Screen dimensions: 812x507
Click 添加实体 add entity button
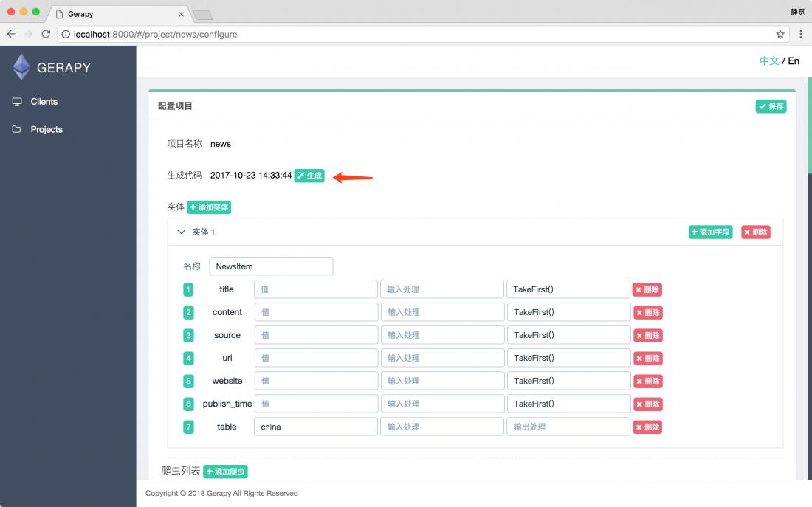coord(209,207)
